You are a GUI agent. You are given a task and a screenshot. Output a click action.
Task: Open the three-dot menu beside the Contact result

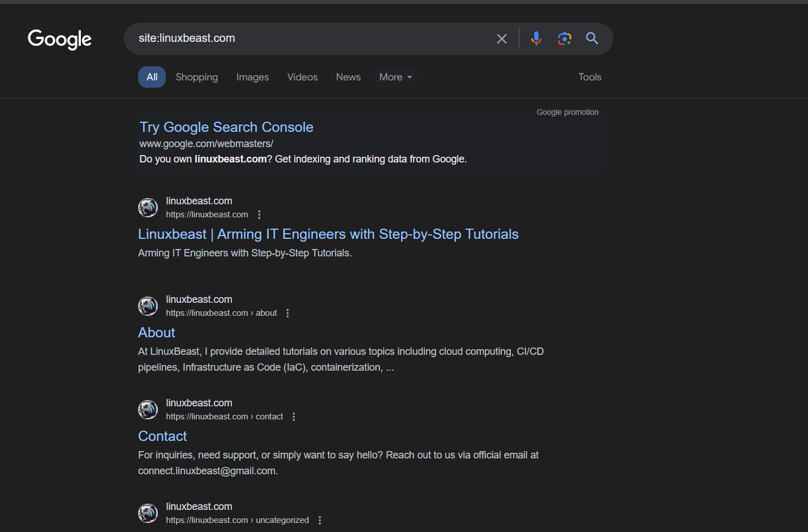294,416
